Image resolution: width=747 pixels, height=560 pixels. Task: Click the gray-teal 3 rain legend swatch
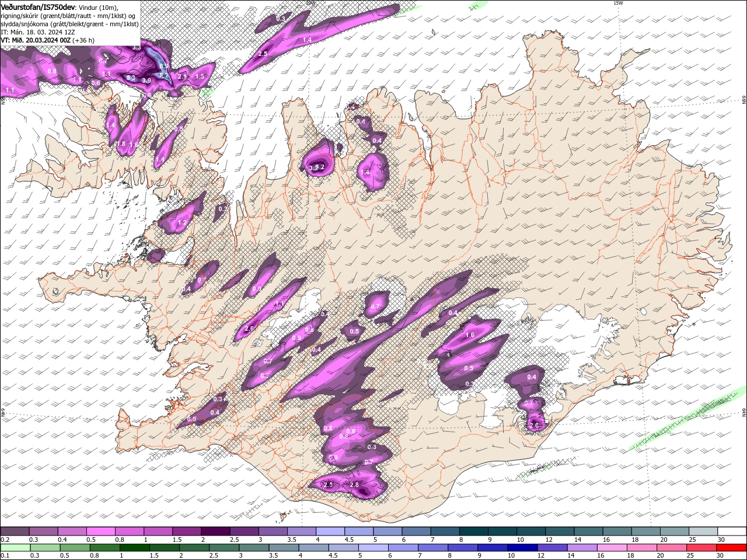(x=254, y=548)
